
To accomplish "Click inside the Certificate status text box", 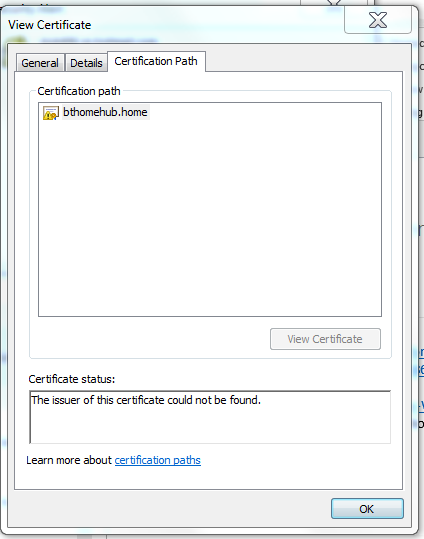I will click(x=210, y=417).
